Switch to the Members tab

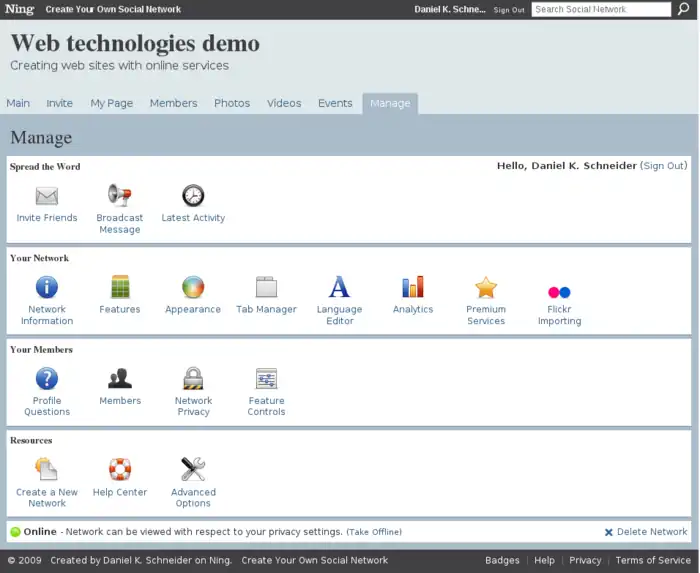coord(173,103)
